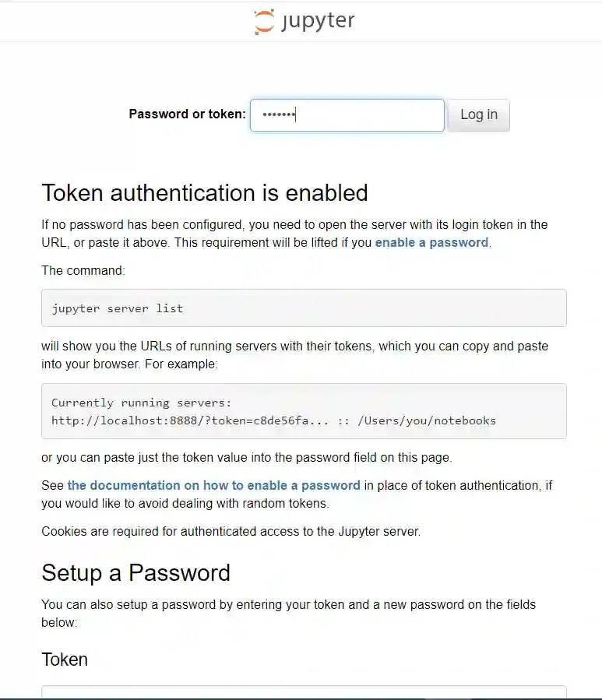Image resolution: width=602 pixels, height=700 pixels.
Task: Click the "Token" section heading
Action: point(65,660)
